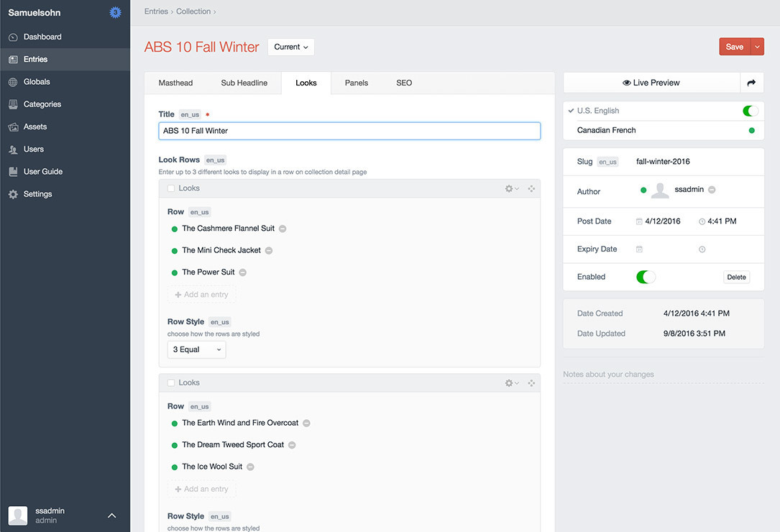Click the blue update badge beside Samuelsohn
780x532 pixels.
(x=116, y=12)
